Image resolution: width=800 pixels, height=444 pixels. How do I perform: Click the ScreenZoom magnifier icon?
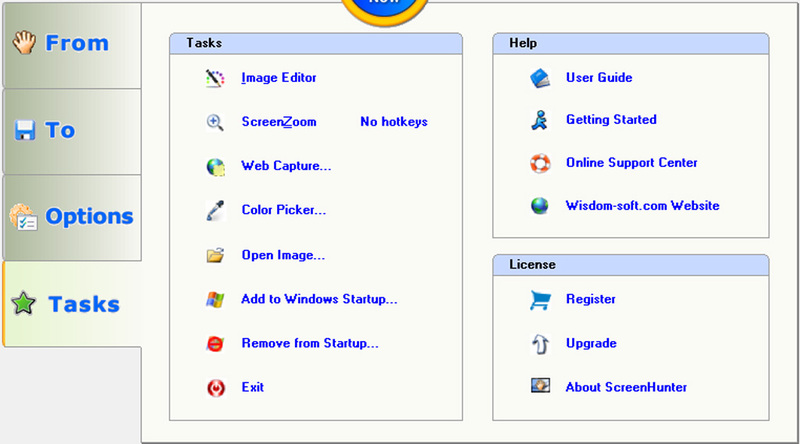pyautogui.click(x=215, y=122)
